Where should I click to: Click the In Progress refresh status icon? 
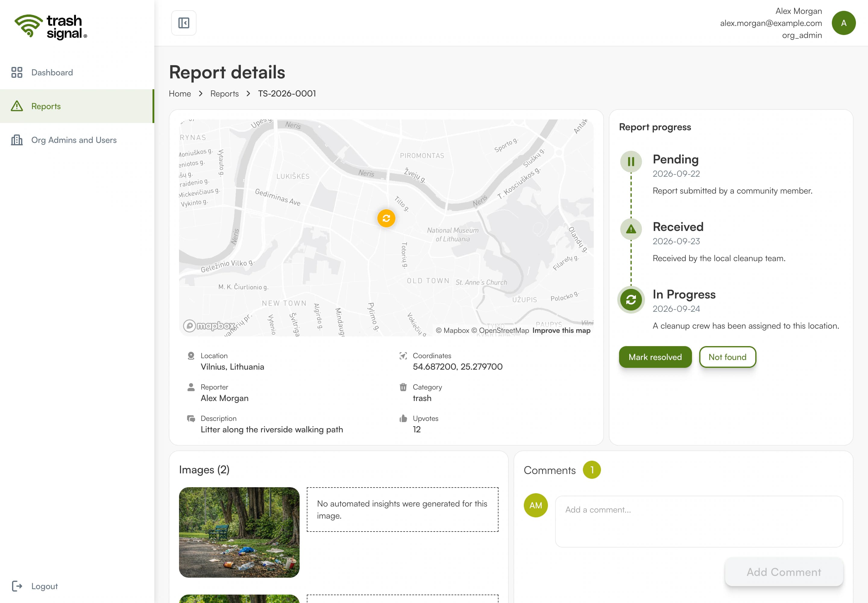pyautogui.click(x=631, y=300)
